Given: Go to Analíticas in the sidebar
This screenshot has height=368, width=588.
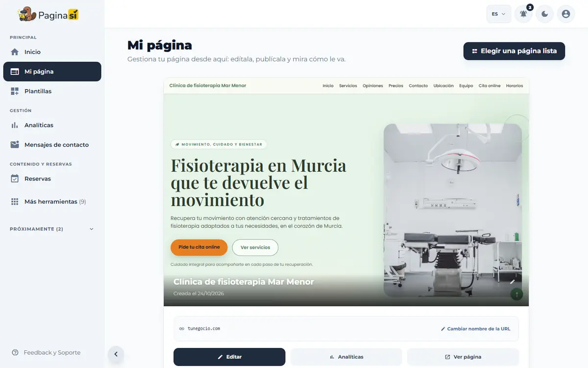Looking at the screenshot, I should (x=52, y=125).
